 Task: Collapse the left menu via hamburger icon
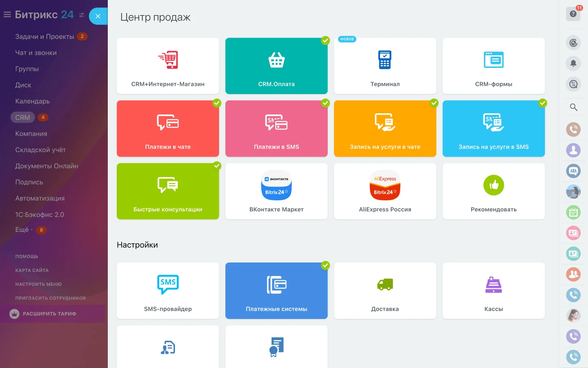(x=7, y=15)
